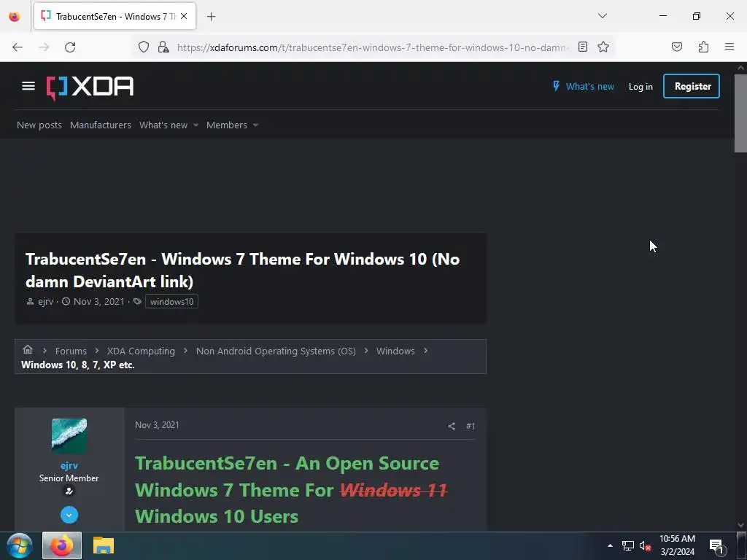Click thread author ejrv under the title
Screen dimensions: 747x560
point(46,301)
